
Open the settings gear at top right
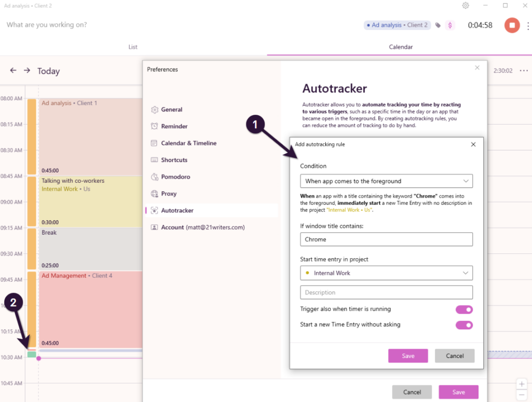coord(465,5)
